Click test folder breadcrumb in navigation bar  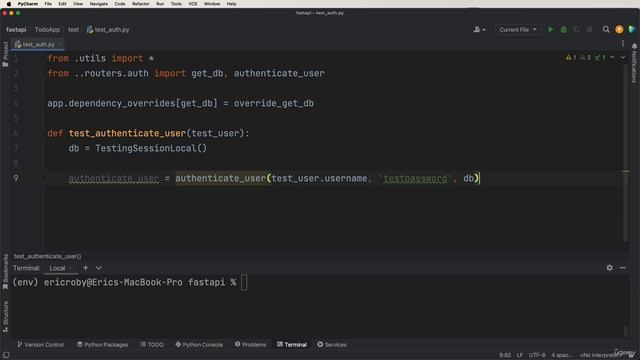(x=73, y=29)
